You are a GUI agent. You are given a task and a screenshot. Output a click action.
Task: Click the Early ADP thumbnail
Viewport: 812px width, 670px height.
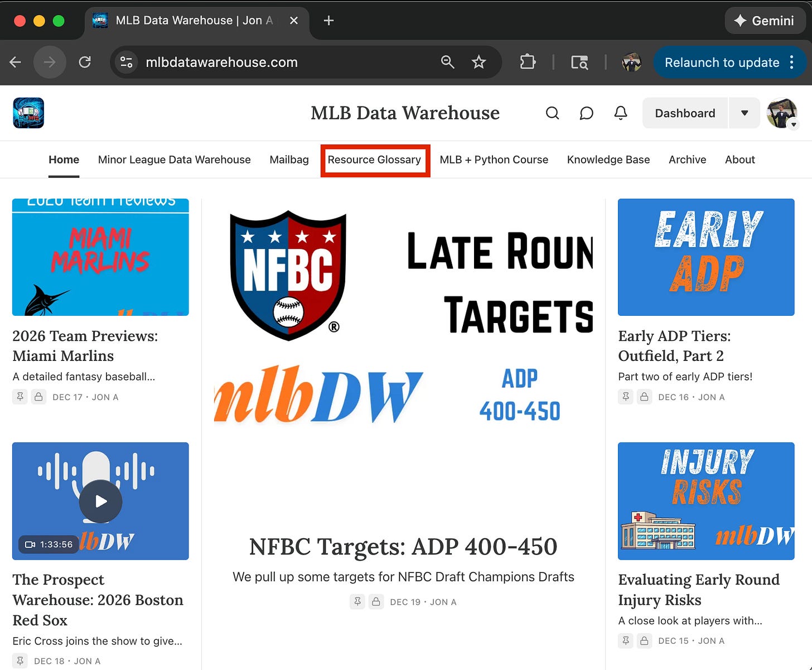706,257
